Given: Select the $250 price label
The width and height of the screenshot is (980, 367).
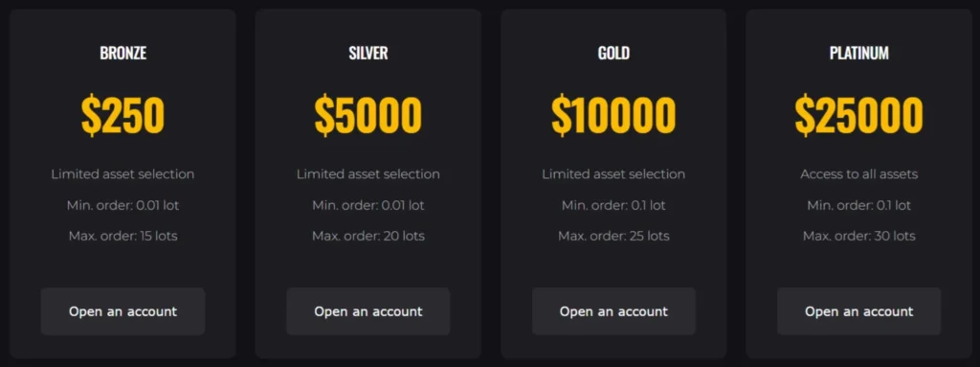Looking at the screenshot, I should 122,115.
